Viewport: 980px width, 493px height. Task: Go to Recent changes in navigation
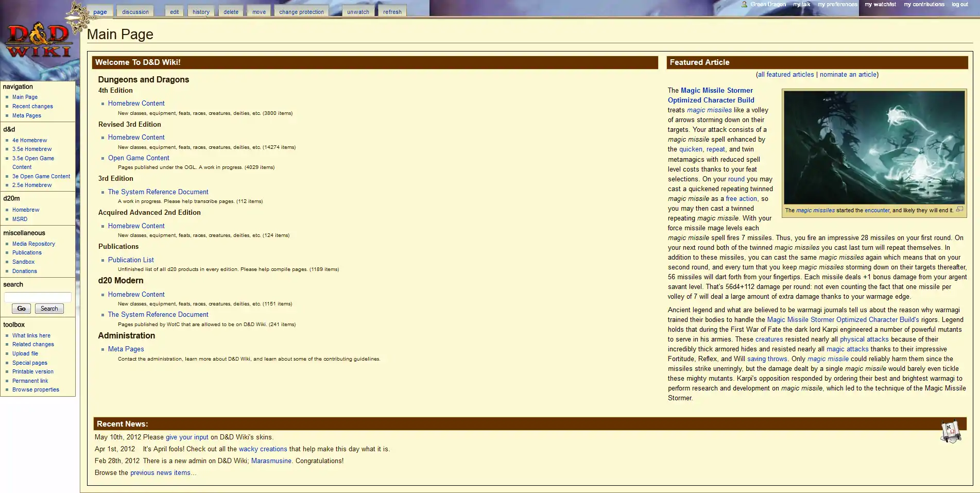click(x=32, y=106)
